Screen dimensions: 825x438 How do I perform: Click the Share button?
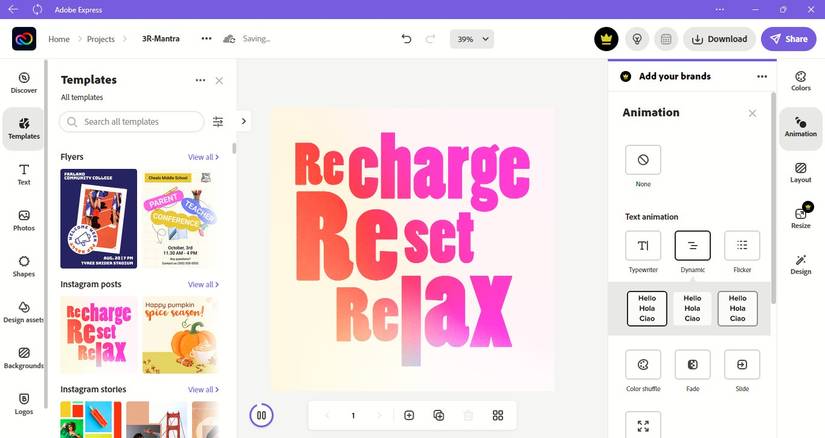point(789,39)
